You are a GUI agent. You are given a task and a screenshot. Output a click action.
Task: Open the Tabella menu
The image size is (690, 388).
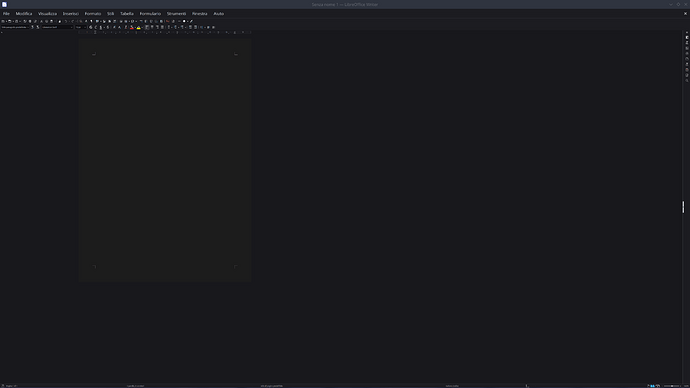(127, 14)
